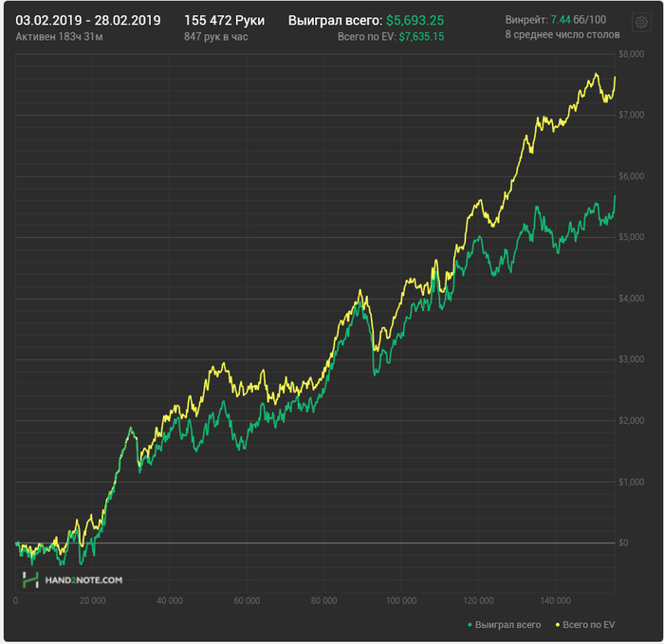
Task: Click the $0 y-axis baseline label
Action: (623, 543)
